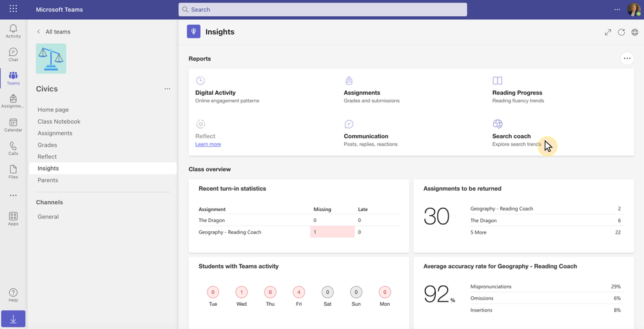Open the Digital Activity report
This screenshot has width=644, height=329.
[x=215, y=93]
